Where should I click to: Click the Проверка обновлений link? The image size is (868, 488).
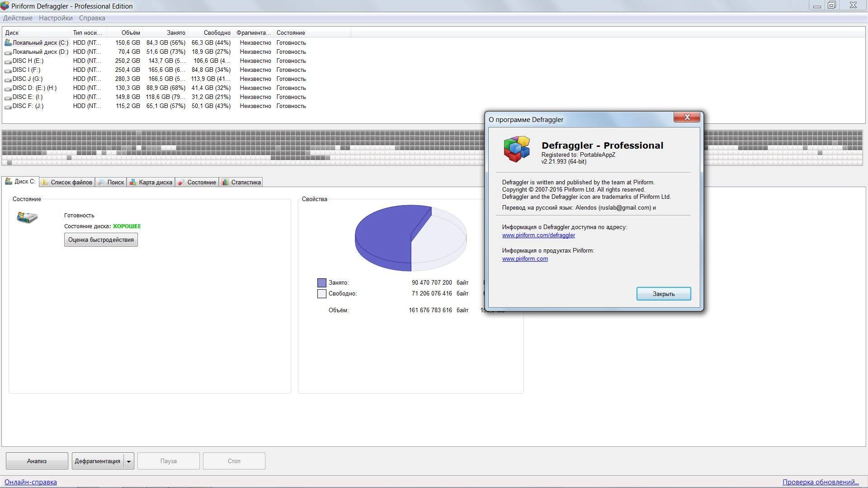coord(821,482)
